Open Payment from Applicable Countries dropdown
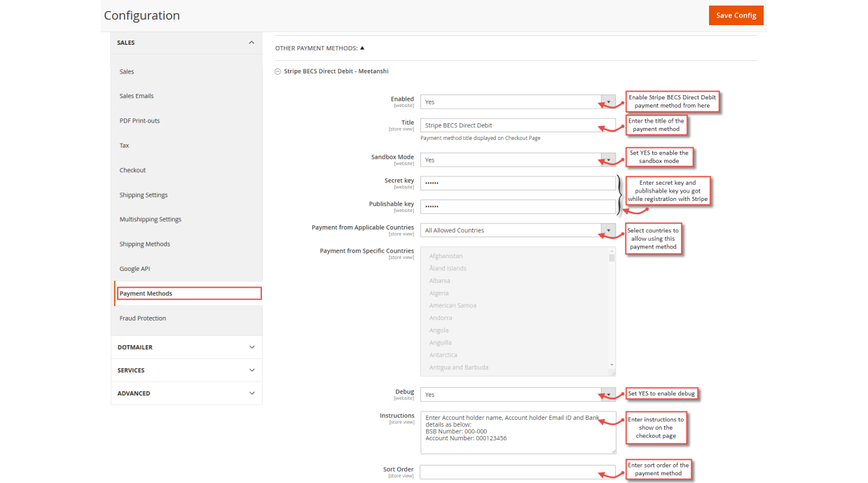 pyautogui.click(x=518, y=230)
